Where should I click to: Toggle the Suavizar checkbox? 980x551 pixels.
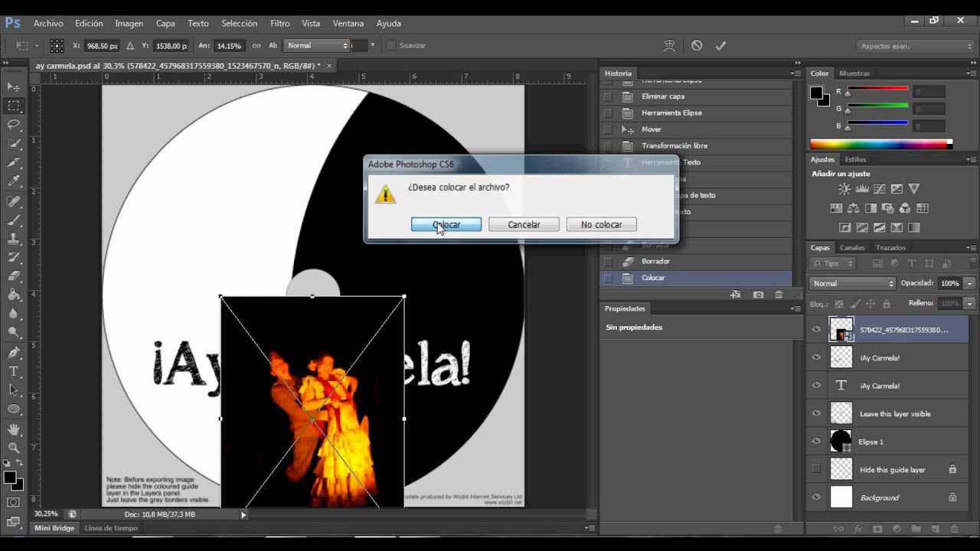tap(391, 45)
